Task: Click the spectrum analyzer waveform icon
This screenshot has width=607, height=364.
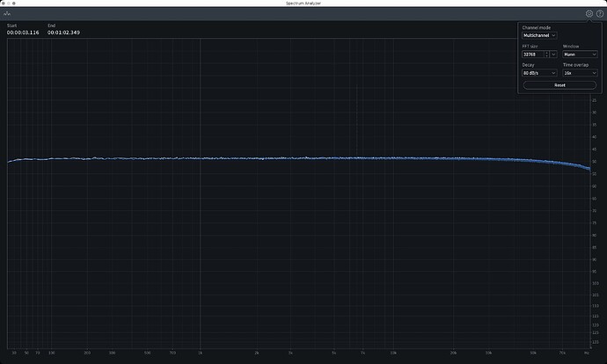Action: pos(7,13)
